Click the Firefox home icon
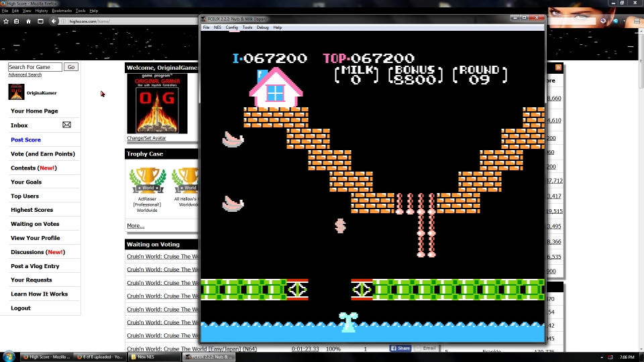The height and width of the screenshot is (362, 644). point(28,21)
